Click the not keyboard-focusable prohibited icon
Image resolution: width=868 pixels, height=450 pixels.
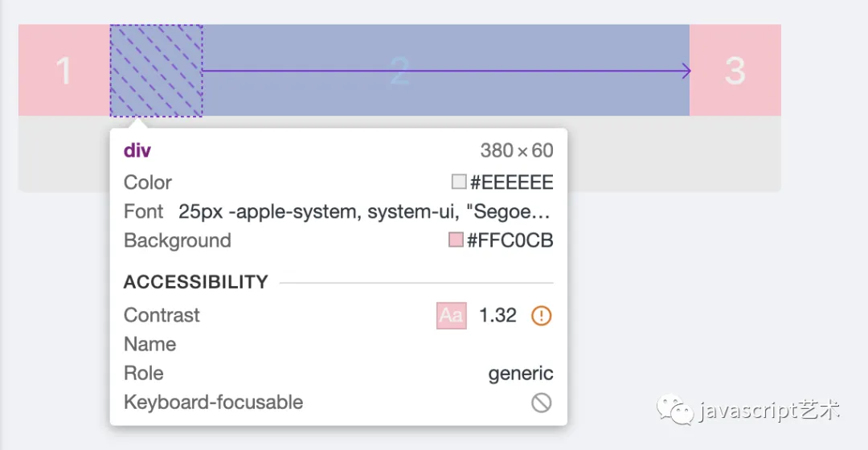click(x=541, y=403)
